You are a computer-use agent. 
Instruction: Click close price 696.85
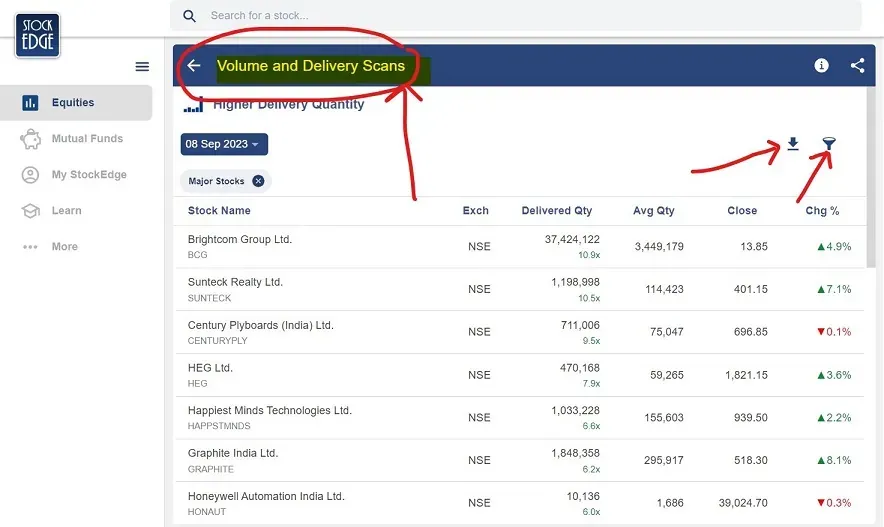(750, 332)
